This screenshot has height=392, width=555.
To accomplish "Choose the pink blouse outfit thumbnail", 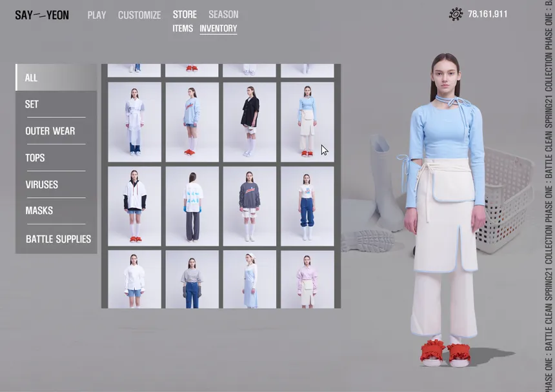I will (x=307, y=279).
